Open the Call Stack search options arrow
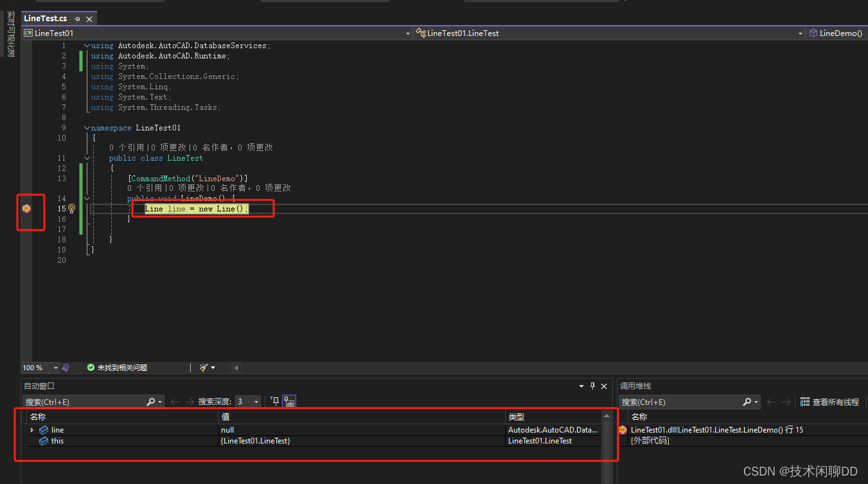Screen dimensions: 868x484 [x=756, y=402]
